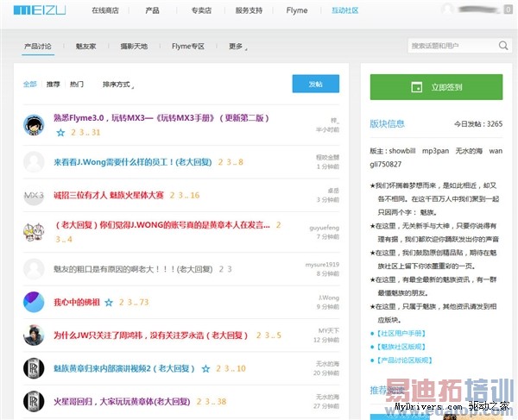Open post 你们觉得J.WONG的账号真的是黄章本人

(x=162, y=225)
